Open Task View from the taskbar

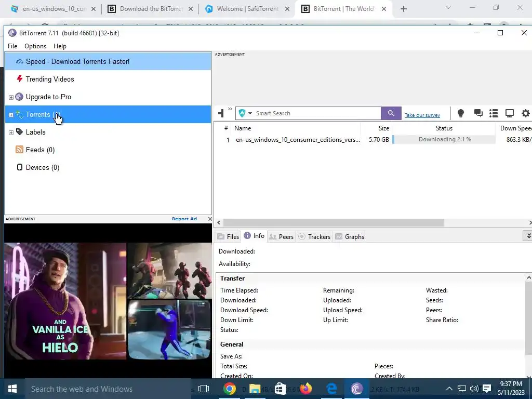click(x=204, y=389)
